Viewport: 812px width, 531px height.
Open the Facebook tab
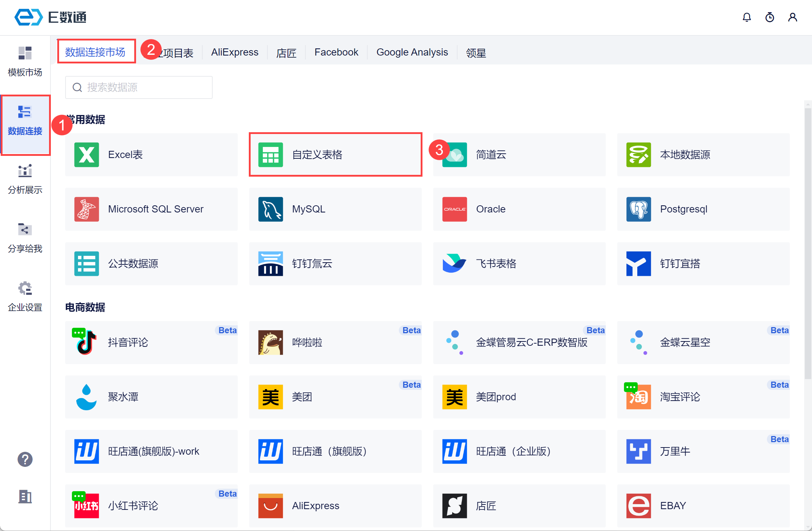pyautogui.click(x=336, y=52)
